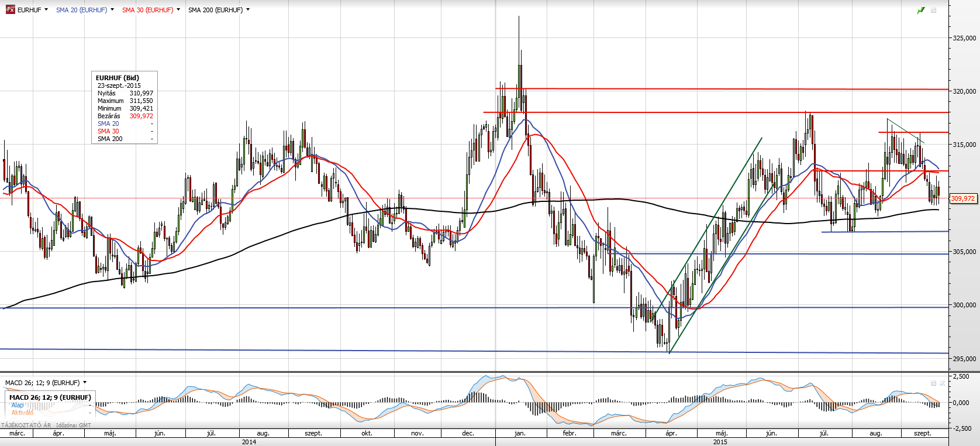Viewport: 980px width, 446px height.
Task: Click the 295,000 price axis label
Action: tap(964, 359)
